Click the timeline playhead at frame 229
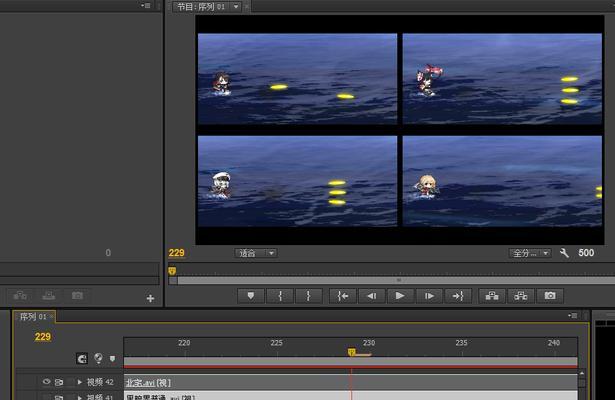Viewport: 615px width, 400px height. pyautogui.click(x=351, y=353)
